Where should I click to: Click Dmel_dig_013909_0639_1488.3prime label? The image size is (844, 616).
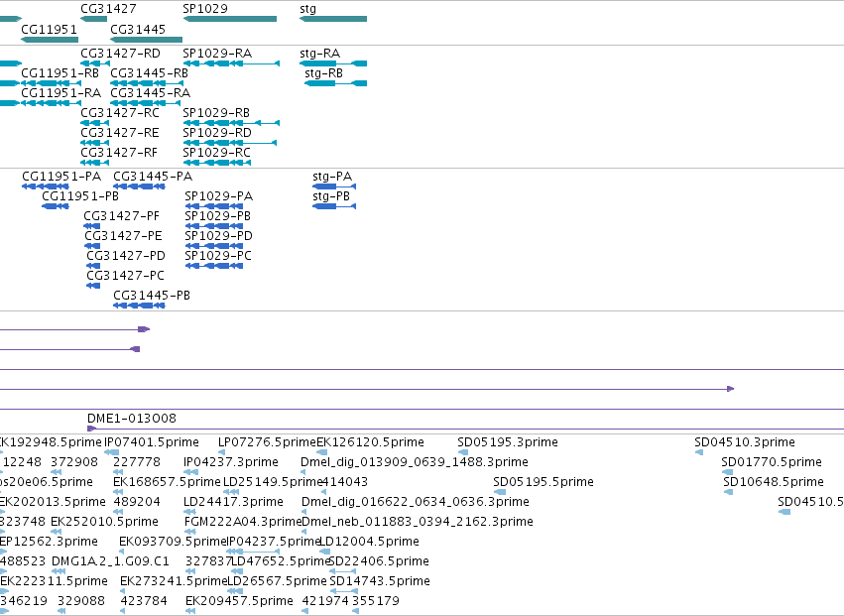tap(415, 462)
